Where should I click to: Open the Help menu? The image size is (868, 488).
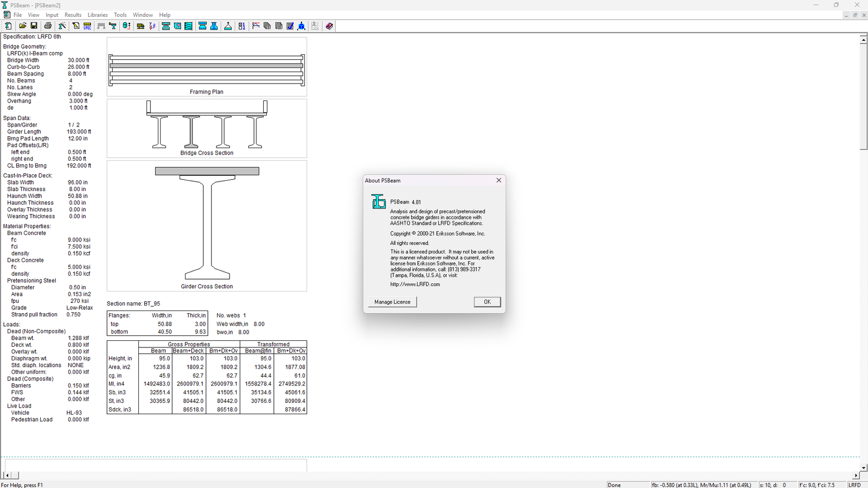(x=165, y=15)
